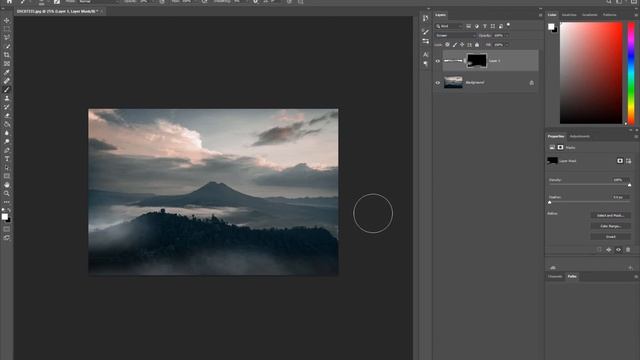Select the Crop tool
Screen dimensions: 640x360
pos(7,55)
